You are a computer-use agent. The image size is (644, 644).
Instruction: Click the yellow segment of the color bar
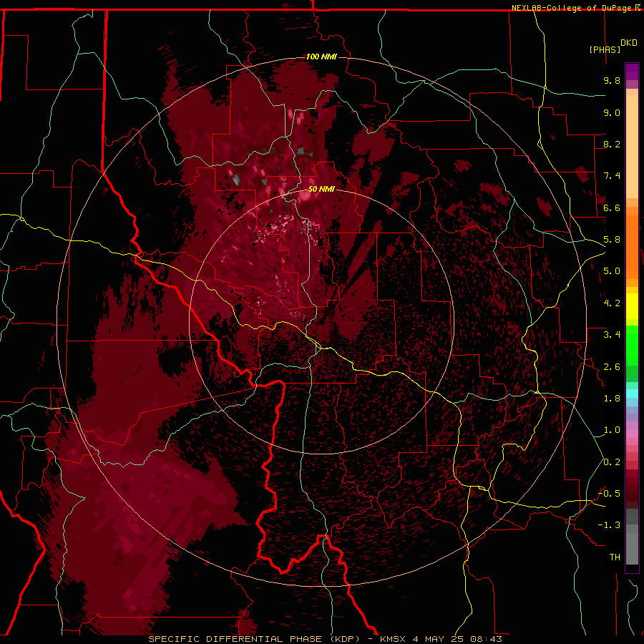point(632,306)
